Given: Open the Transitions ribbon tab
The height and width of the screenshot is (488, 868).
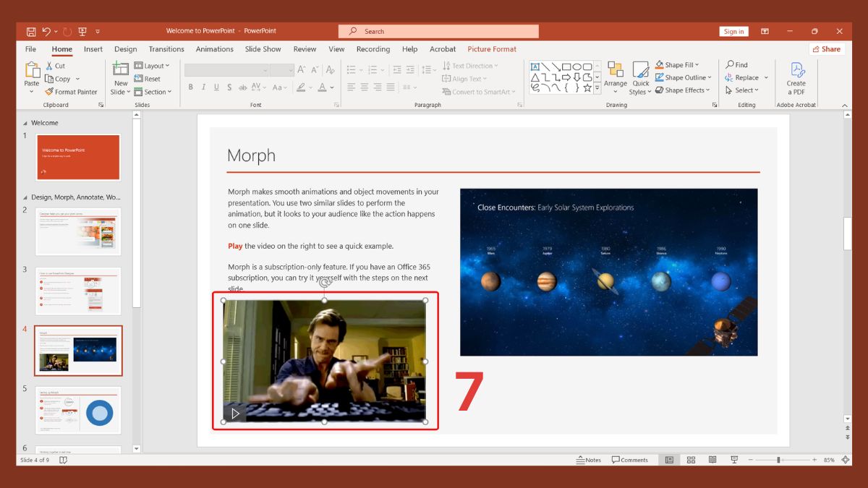Looking at the screenshot, I should 166,48.
